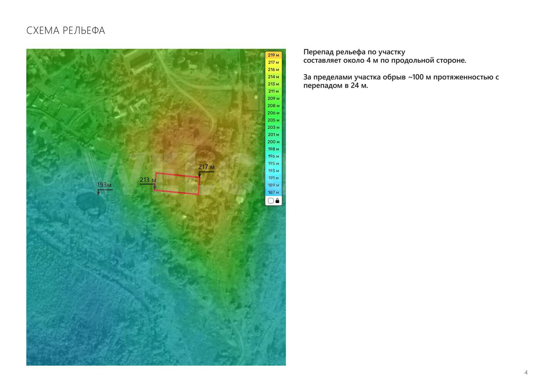
Task: Click the 213 м legend entry
Action: coord(274,84)
